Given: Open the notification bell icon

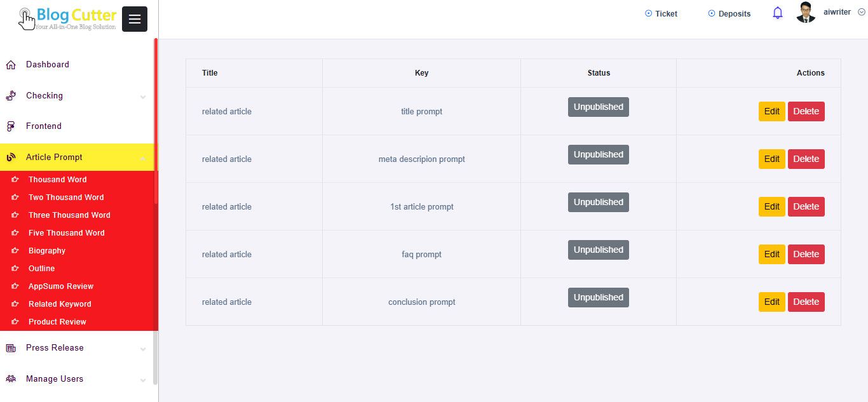Looking at the screenshot, I should pos(778,13).
